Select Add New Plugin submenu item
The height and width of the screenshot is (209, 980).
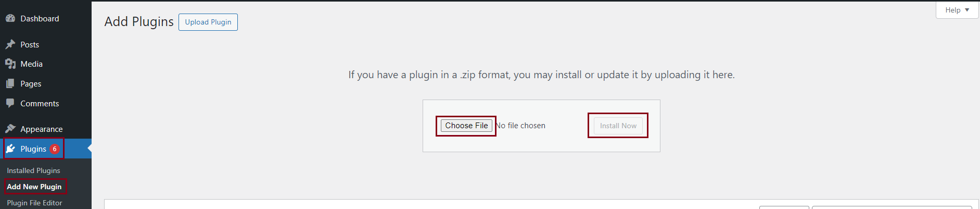coord(34,187)
